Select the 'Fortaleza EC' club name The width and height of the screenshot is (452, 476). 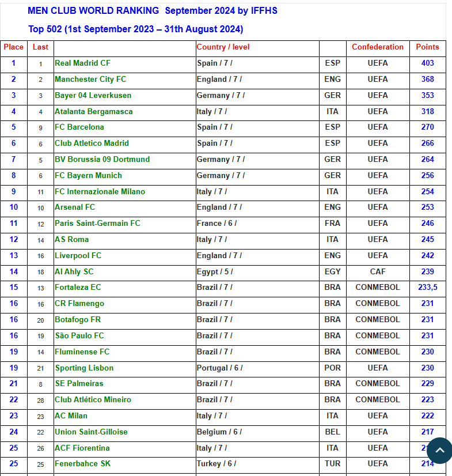[78, 288]
